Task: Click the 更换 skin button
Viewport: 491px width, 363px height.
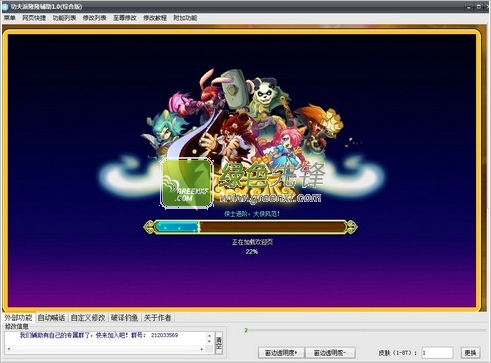Action: 470,352
